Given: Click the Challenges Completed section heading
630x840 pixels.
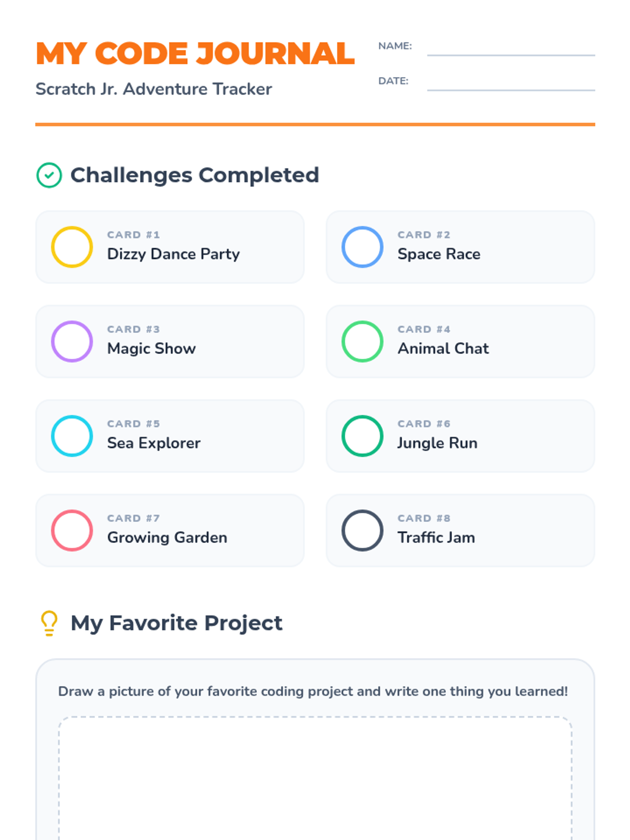Looking at the screenshot, I should [194, 175].
